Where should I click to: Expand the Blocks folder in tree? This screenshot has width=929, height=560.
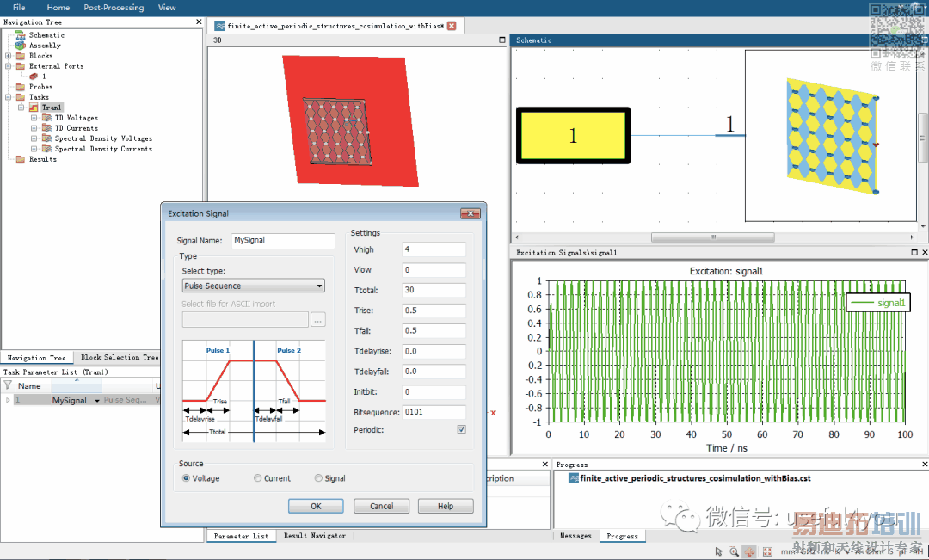[x=9, y=56]
